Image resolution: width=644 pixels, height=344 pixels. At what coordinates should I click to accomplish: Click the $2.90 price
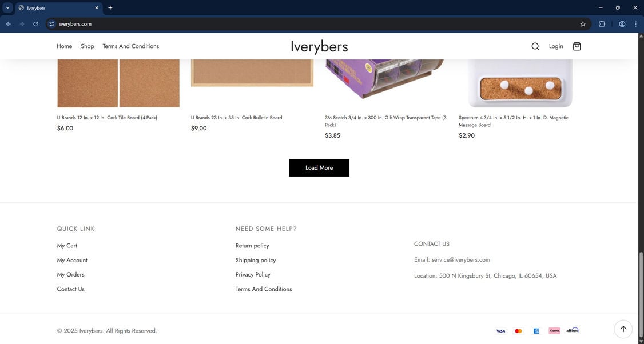[x=467, y=136]
